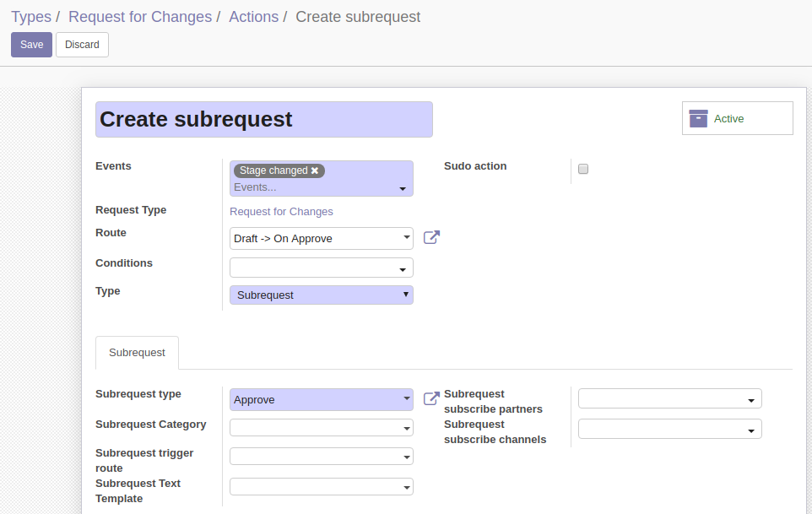The width and height of the screenshot is (812, 514).
Task: Toggle the Active status button
Action: coord(738,118)
